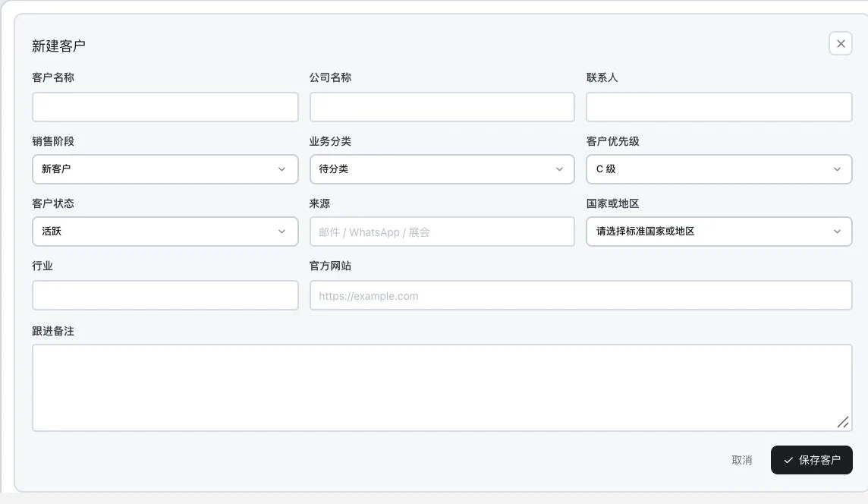Click into the 联系人 field
868x504 pixels.
pyautogui.click(x=719, y=107)
